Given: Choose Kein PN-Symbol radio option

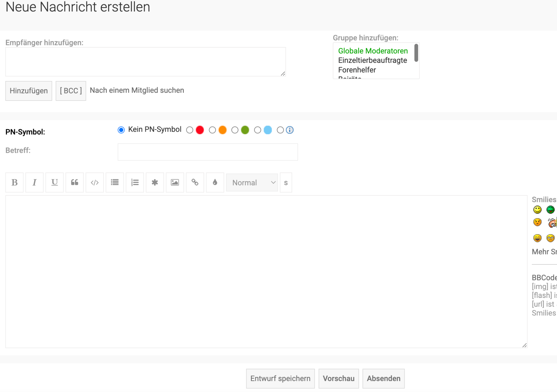Looking at the screenshot, I should (121, 130).
